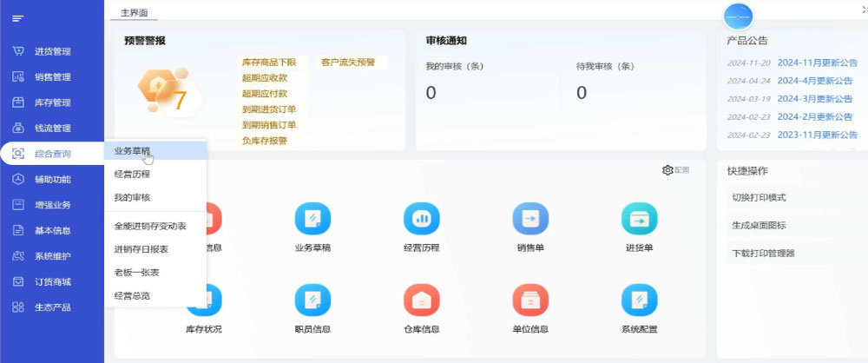Click the 配置 gear button
This screenshot has height=363, width=868.
[675, 170]
